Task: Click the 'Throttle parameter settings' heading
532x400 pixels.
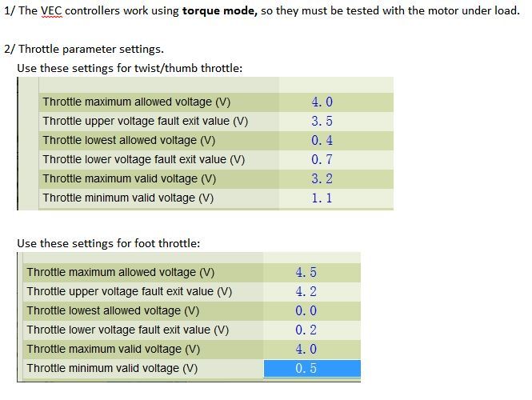Action: click(x=90, y=49)
